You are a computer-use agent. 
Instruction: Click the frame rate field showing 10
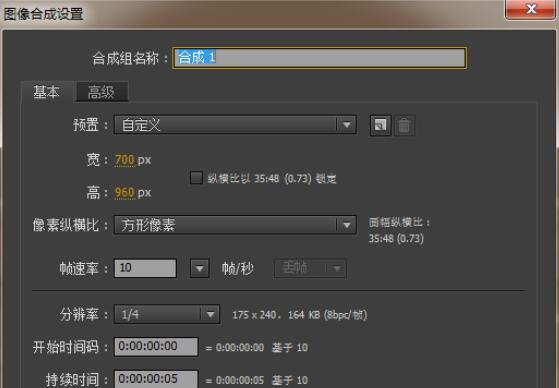pyautogui.click(x=145, y=268)
